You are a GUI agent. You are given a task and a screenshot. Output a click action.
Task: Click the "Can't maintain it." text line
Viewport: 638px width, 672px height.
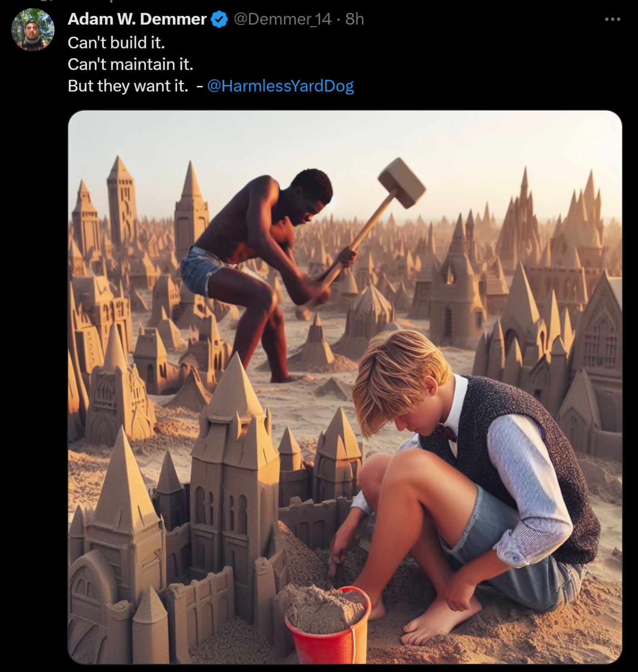click(131, 65)
